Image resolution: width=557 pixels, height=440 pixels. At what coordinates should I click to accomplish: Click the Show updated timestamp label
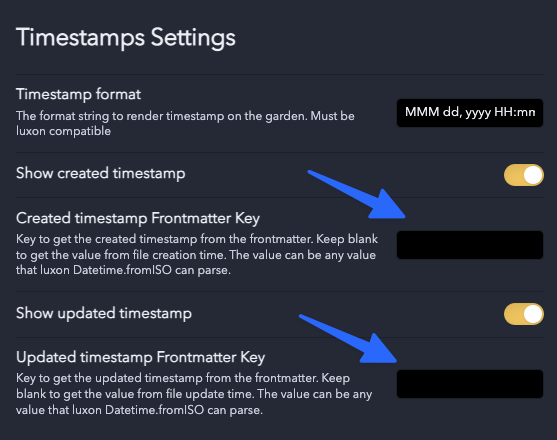(x=104, y=314)
